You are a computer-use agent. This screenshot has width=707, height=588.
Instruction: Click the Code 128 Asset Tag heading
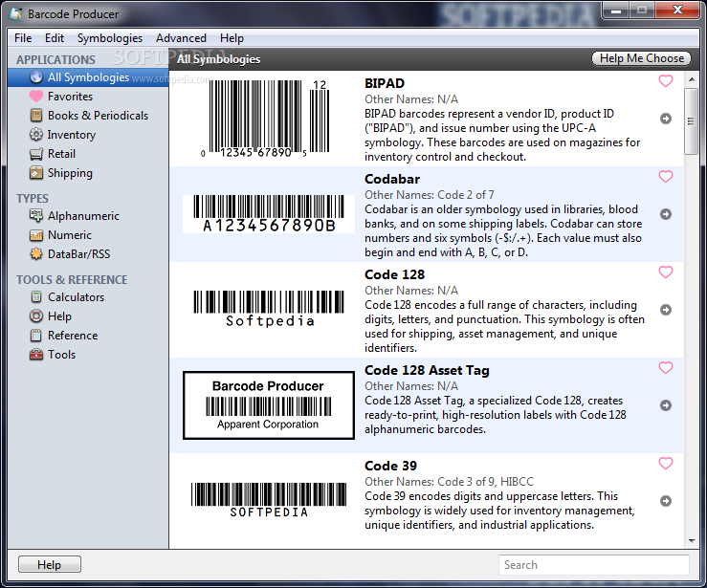click(427, 370)
